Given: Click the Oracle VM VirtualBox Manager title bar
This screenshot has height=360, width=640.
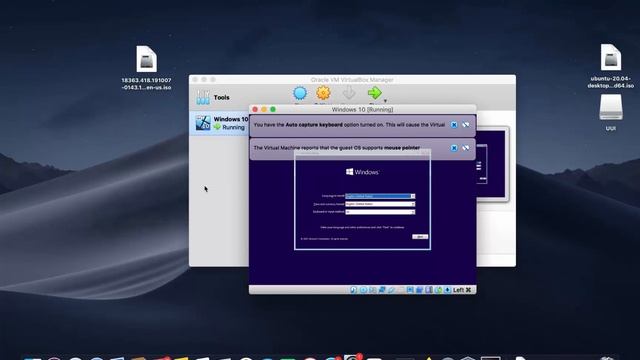Looking at the screenshot, I should [x=352, y=80].
